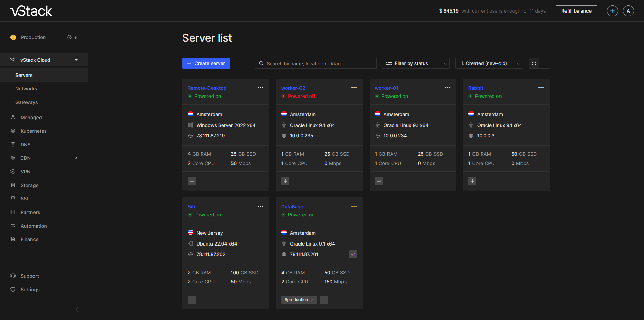This screenshot has height=320, width=644.
Task: Click the Refill balance button
Action: pyautogui.click(x=576, y=11)
